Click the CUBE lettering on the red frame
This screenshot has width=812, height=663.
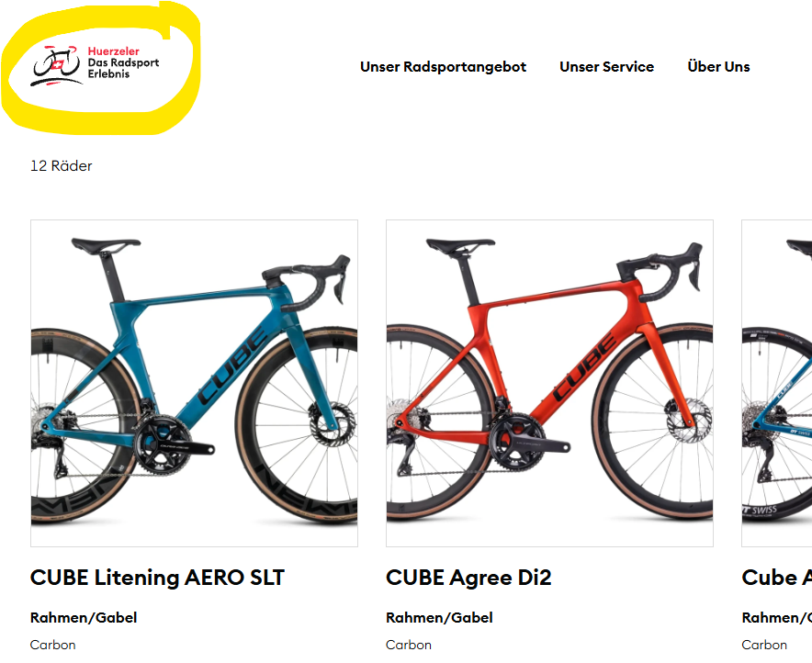tap(586, 367)
